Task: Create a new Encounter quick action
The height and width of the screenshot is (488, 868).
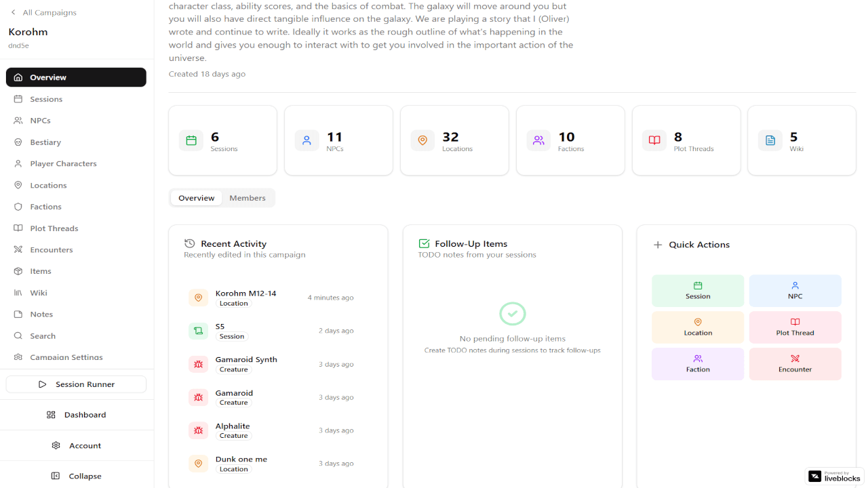Action: (795, 364)
